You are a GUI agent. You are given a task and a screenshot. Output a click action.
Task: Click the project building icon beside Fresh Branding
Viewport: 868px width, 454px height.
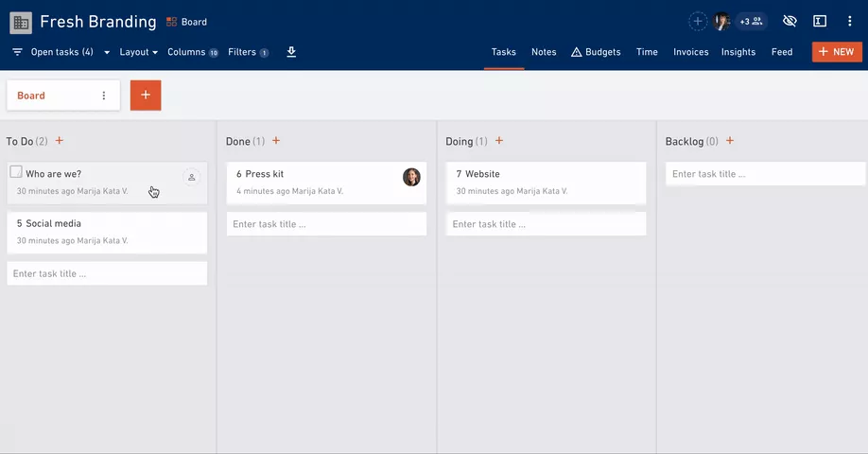pos(21,23)
